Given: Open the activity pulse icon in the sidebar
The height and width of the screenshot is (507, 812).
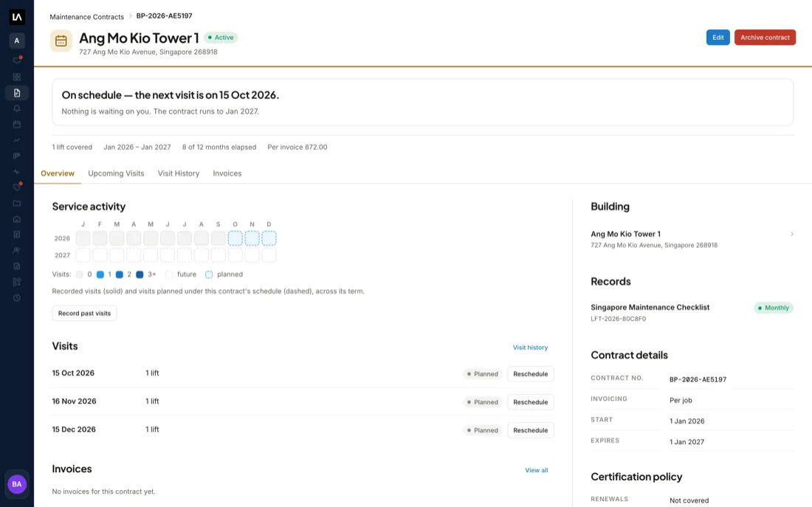Looking at the screenshot, I should [16, 171].
